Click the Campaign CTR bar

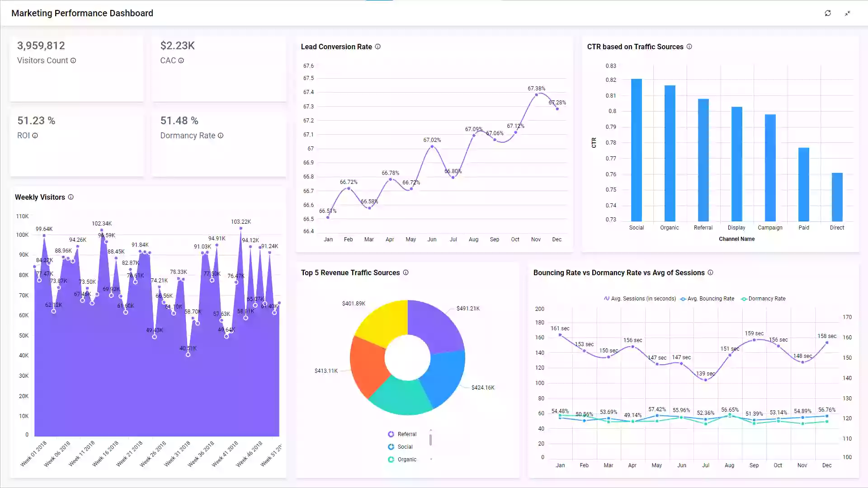770,168
